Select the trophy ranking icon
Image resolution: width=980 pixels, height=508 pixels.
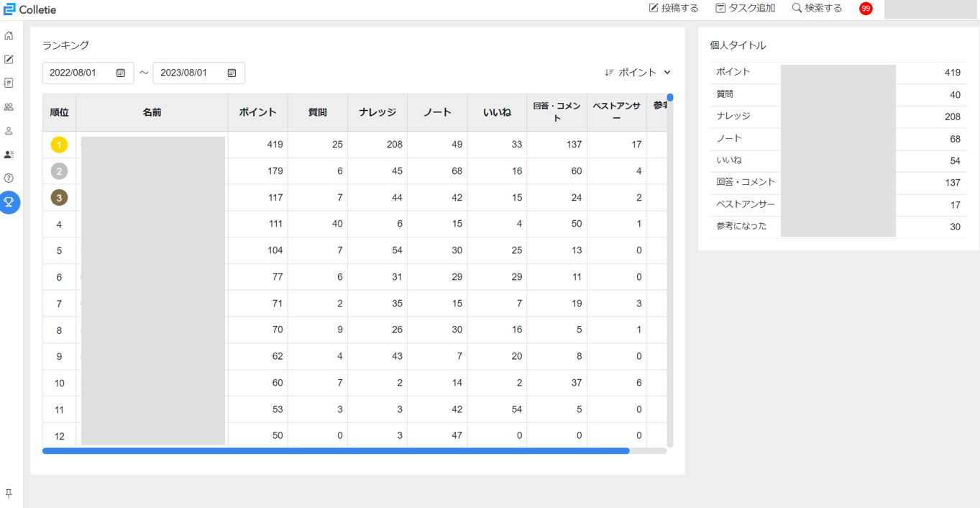(9, 202)
